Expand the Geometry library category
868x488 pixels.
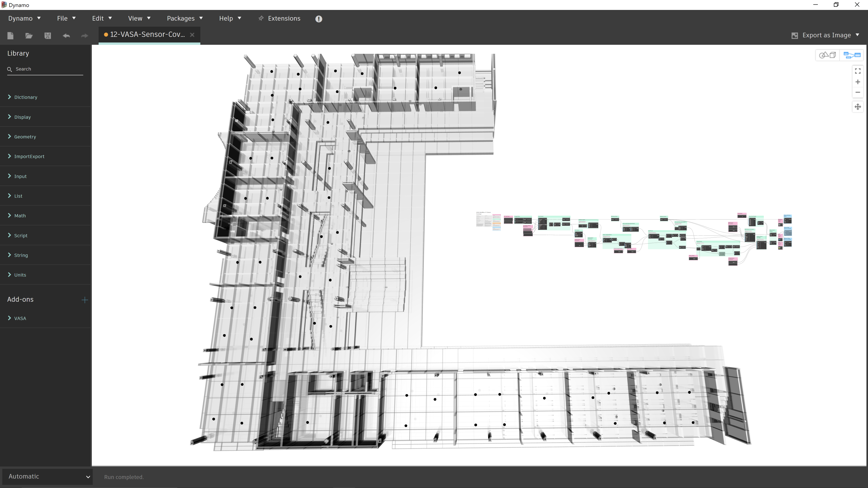[25, 136]
